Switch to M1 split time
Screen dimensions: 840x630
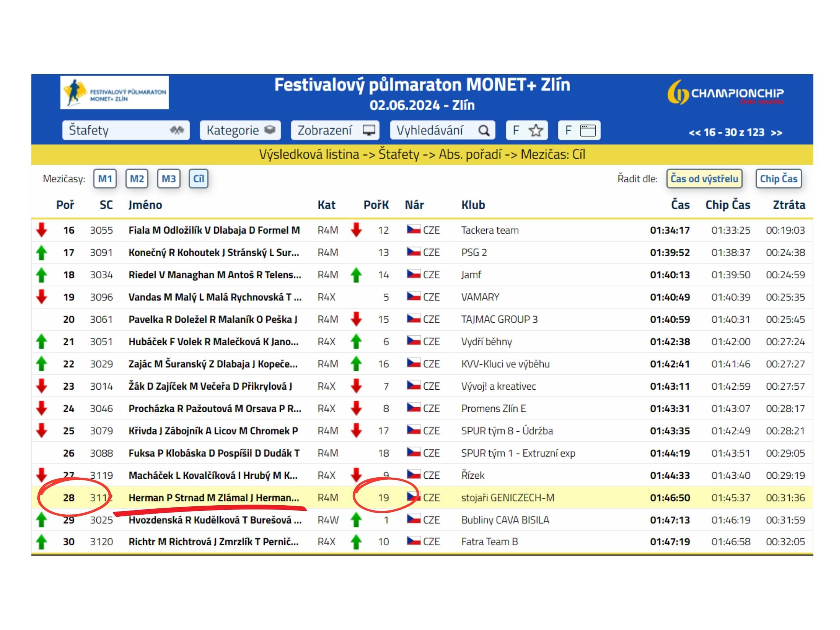pos(105,179)
